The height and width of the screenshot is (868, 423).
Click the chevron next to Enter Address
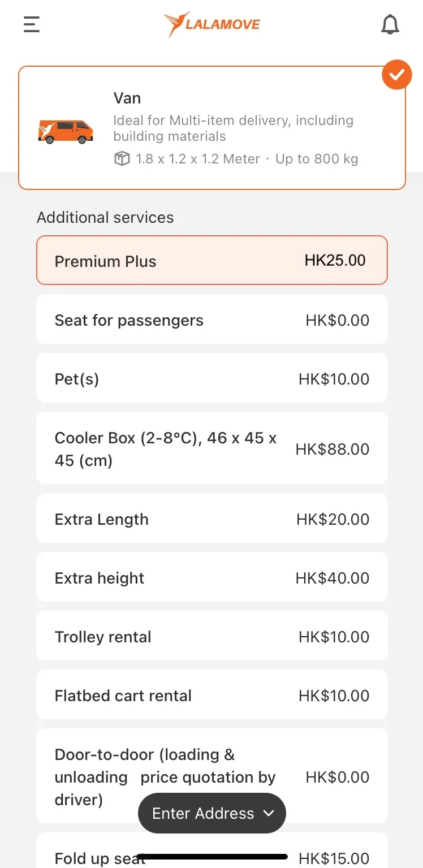point(269,813)
